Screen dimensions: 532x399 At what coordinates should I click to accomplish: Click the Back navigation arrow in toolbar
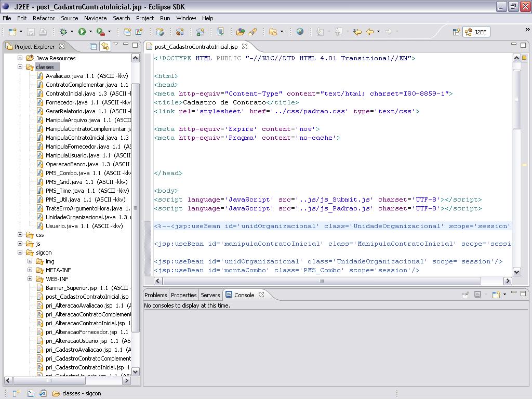[x=370, y=32]
